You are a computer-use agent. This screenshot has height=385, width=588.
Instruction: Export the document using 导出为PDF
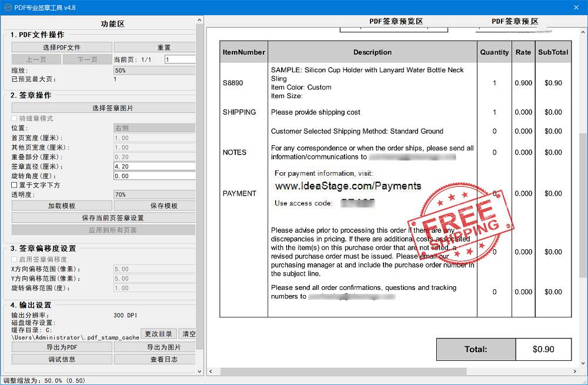(x=61, y=347)
